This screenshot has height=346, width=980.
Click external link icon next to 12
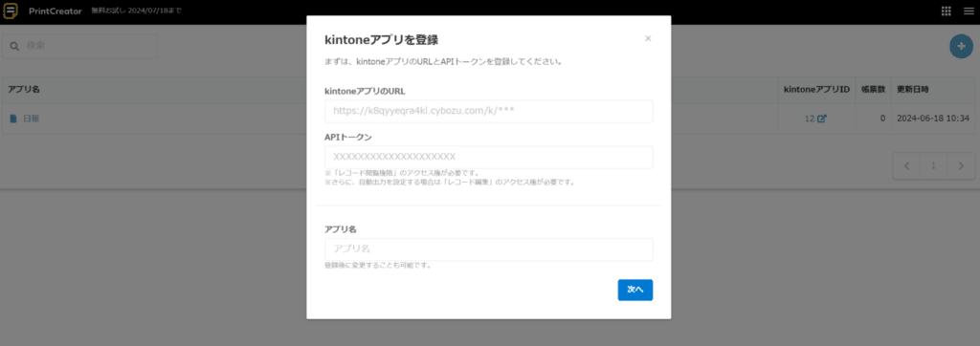click(x=822, y=118)
